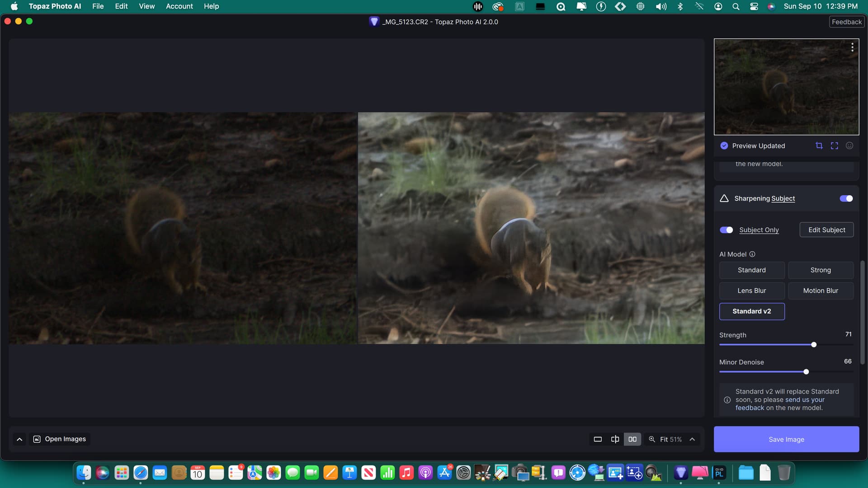Select the Motion Blur AI model
This screenshot has height=488, width=868.
pos(821,291)
